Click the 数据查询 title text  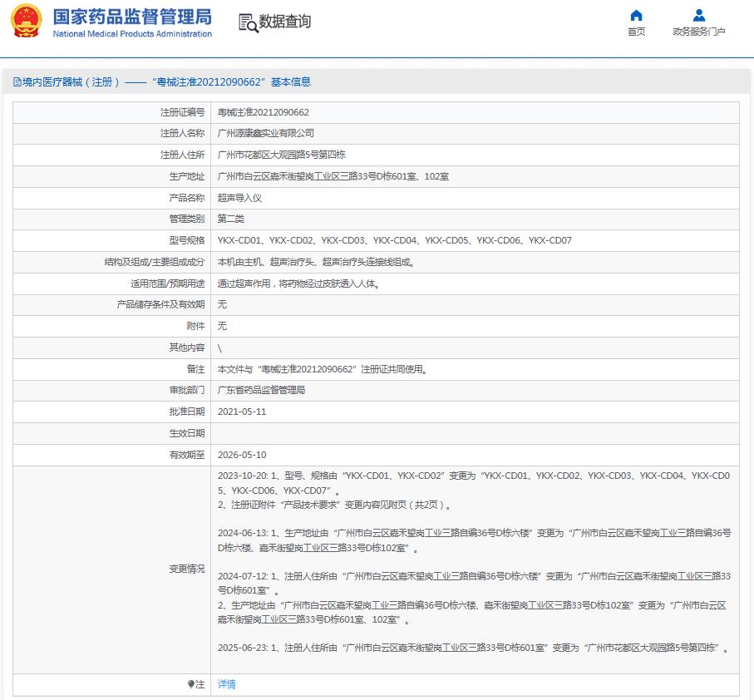(284, 22)
